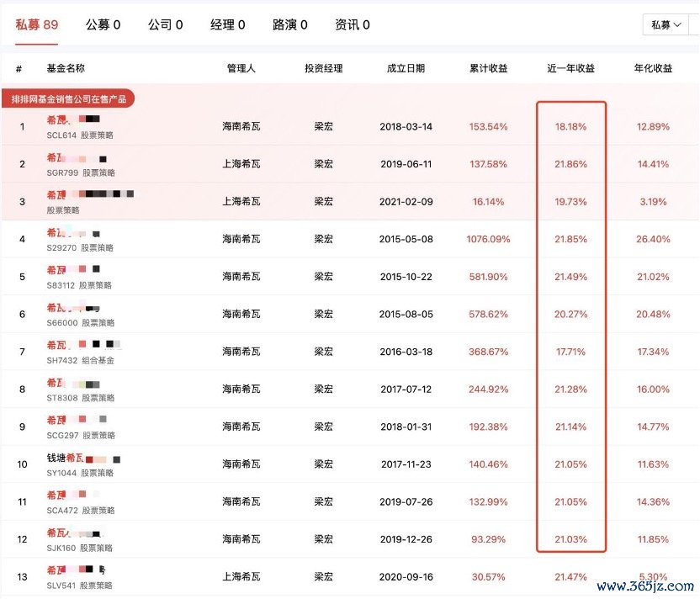Click the 年化收益 column header

coord(653,68)
